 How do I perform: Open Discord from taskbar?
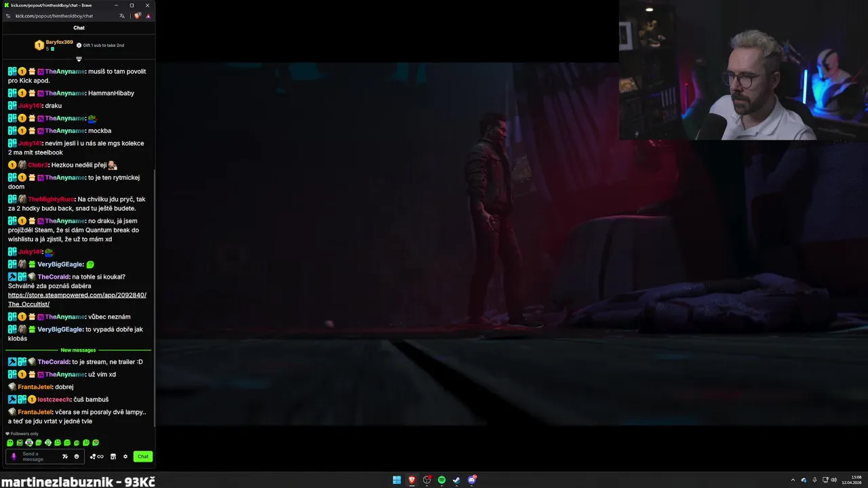click(x=472, y=480)
